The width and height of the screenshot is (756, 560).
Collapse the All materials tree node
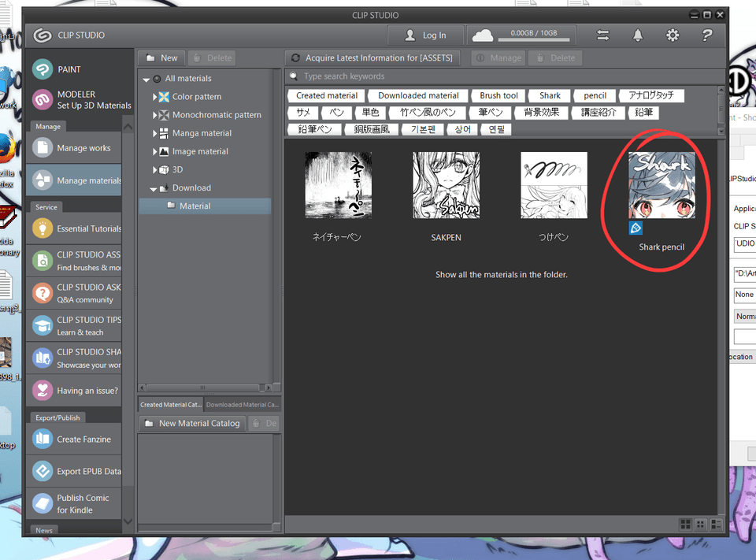146,79
